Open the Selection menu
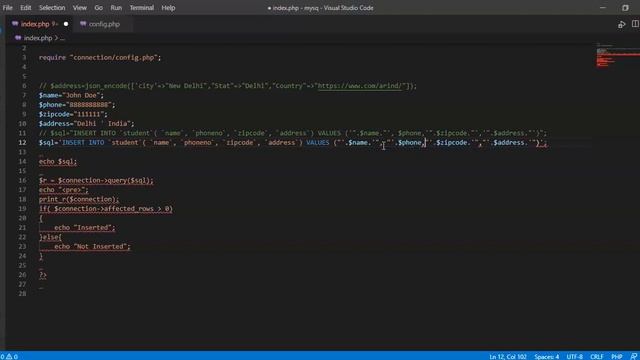This screenshot has height=360, width=640. 52,8
